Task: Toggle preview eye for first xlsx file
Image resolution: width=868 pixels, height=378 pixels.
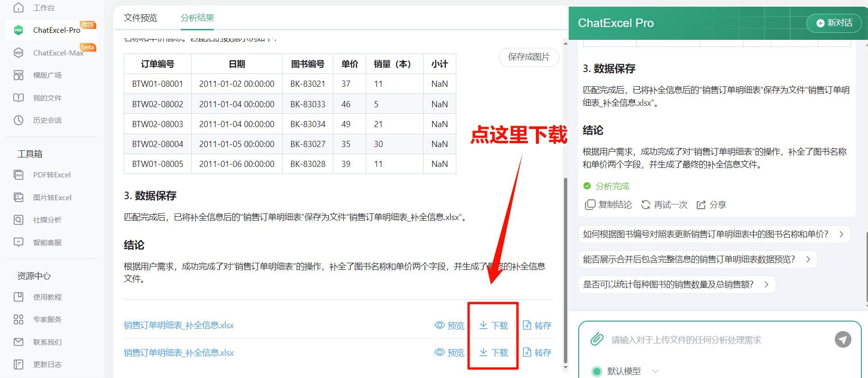Action: (440, 325)
